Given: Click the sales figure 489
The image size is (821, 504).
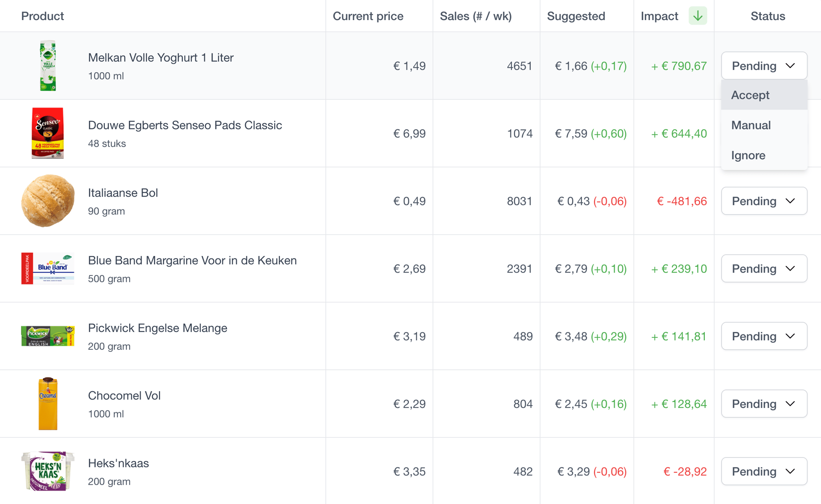Looking at the screenshot, I should (523, 337).
